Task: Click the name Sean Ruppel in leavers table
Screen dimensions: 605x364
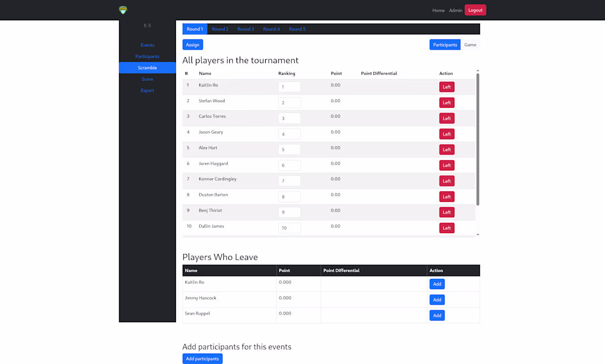Action: point(197,313)
